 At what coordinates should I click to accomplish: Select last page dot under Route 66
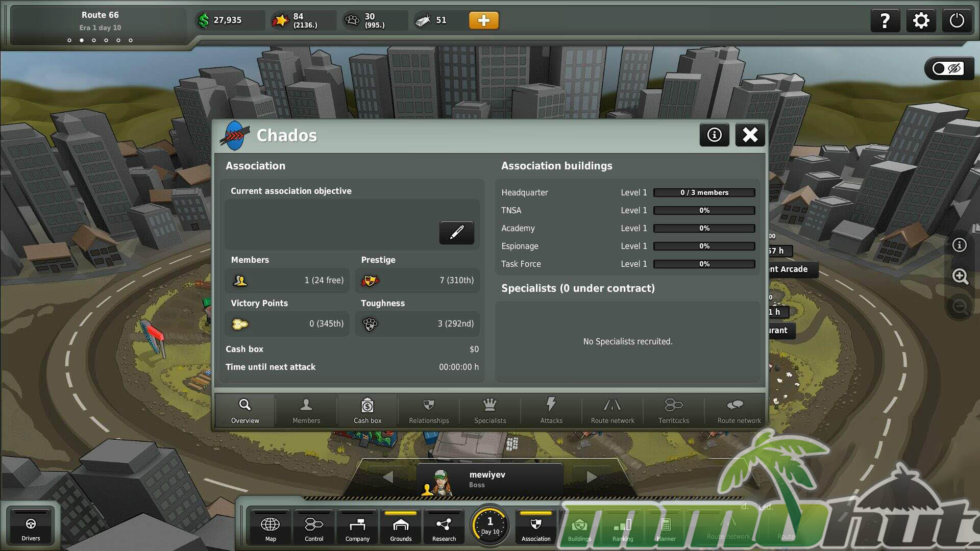(131, 40)
